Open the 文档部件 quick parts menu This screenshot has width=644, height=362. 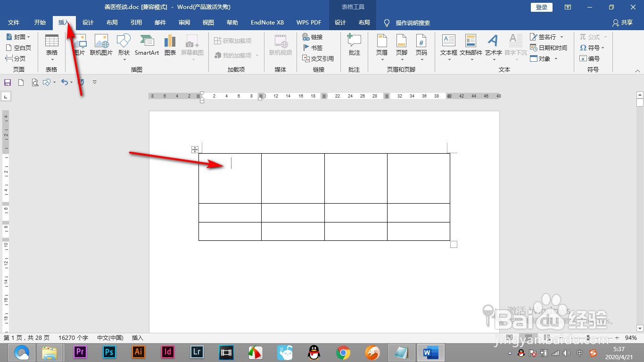pyautogui.click(x=471, y=47)
